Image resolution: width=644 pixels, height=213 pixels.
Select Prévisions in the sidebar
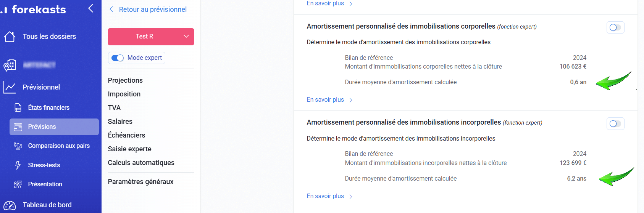(x=54, y=127)
